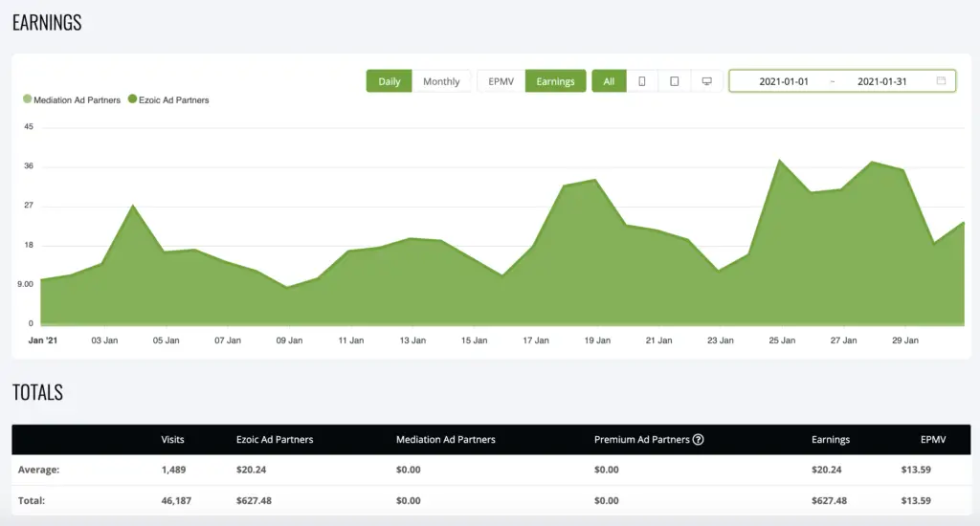The width and height of the screenshot is (980, 526).
Task: Select the $627.48 Ezoic Ad Partners total
Action: (x=254, y=500)
